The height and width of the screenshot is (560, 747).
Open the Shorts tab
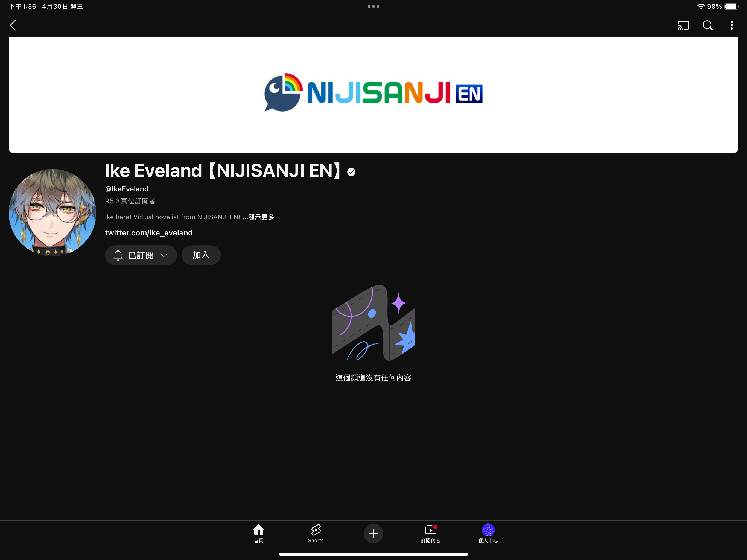point(316,533)
